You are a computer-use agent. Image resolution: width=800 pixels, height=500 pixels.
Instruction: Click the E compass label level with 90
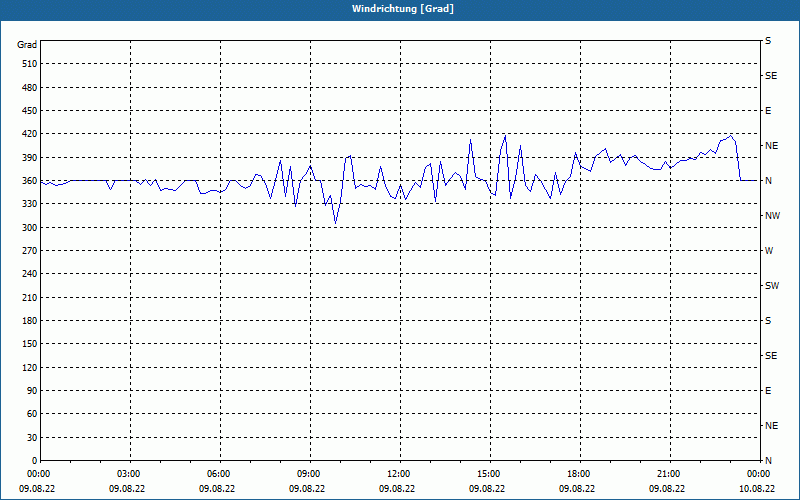coord(768,391)
